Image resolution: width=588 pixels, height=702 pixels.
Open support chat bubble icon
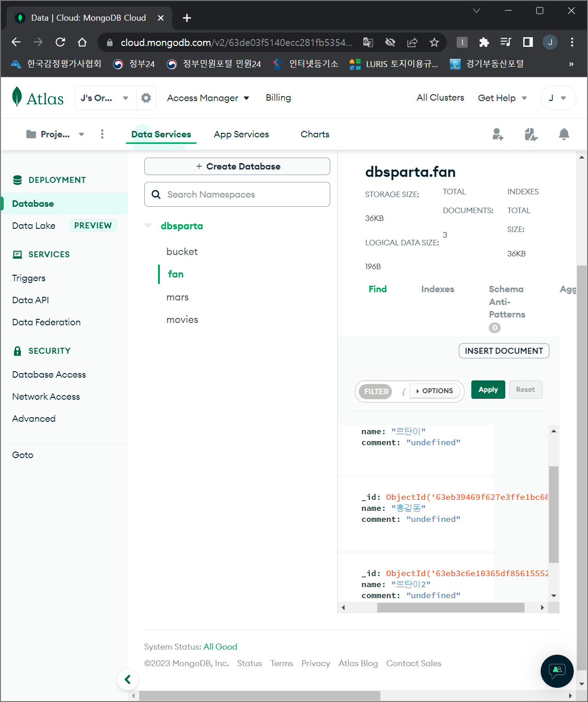[557, 671]
